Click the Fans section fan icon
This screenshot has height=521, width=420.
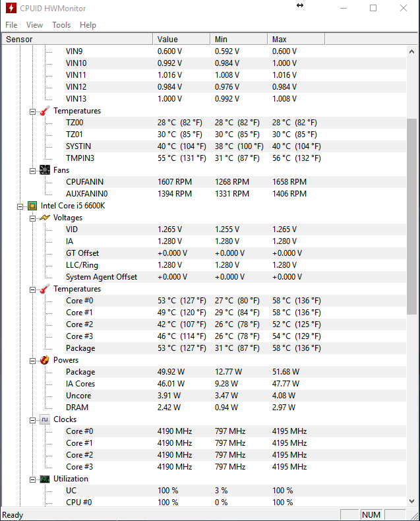[x=45, y=170]
